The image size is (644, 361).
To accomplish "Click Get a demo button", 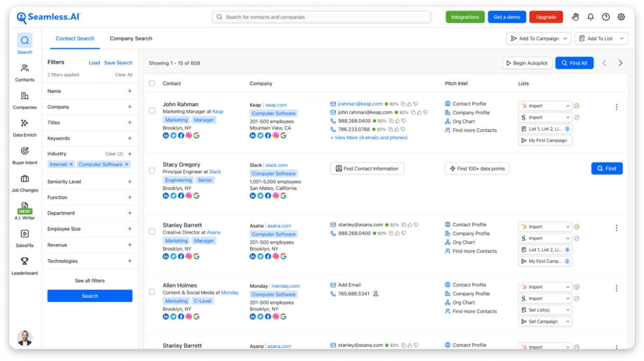I will pyautogui.click(x=507, y=17).
